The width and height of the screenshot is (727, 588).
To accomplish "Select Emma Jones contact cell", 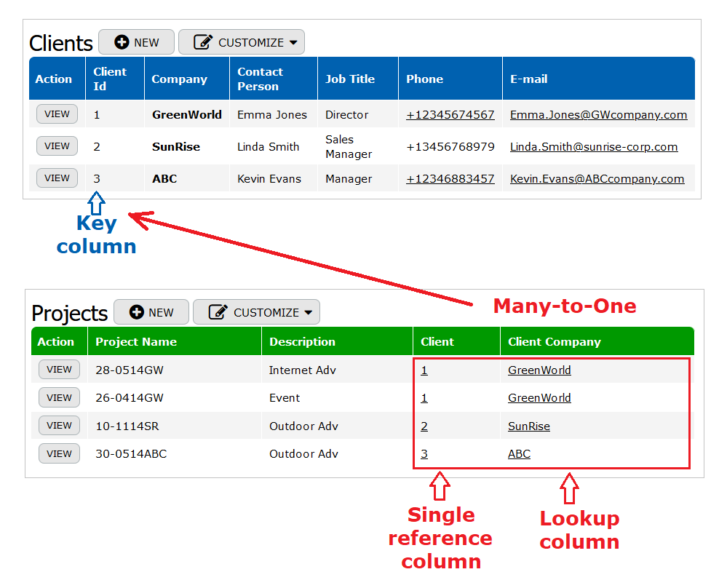I will point(274,114).
